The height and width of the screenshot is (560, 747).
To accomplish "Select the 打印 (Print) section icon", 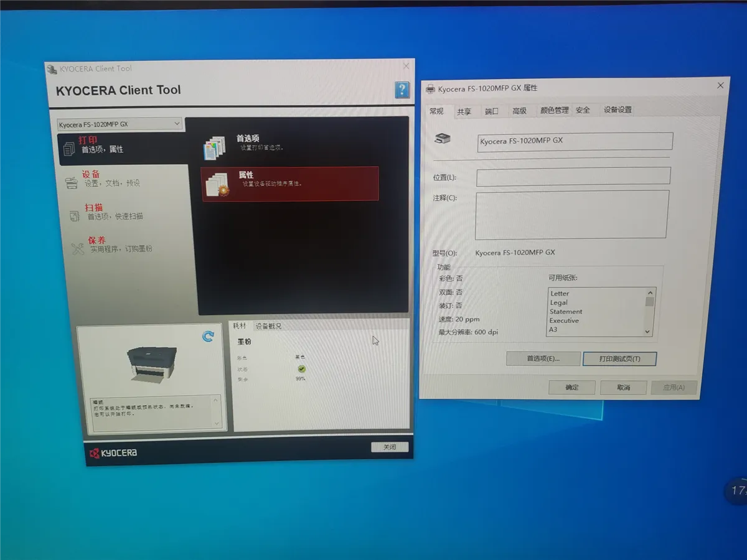I will [69, 148].
